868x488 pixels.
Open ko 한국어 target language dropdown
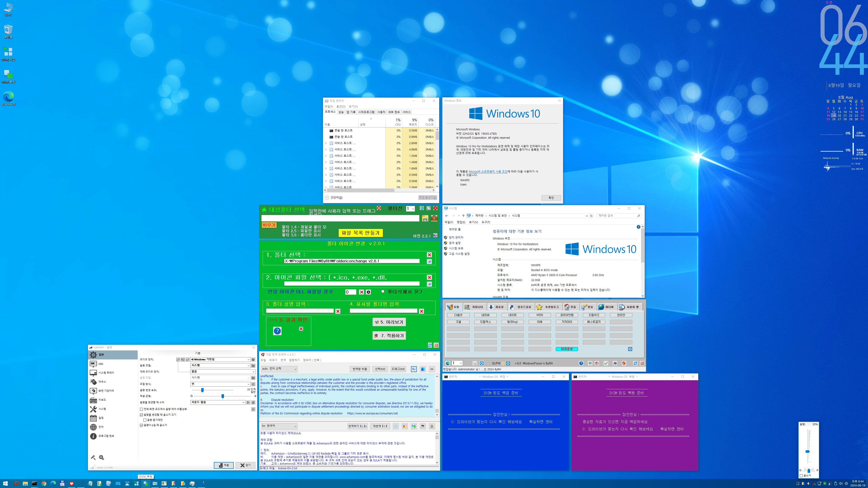click(x=279, y=426)
